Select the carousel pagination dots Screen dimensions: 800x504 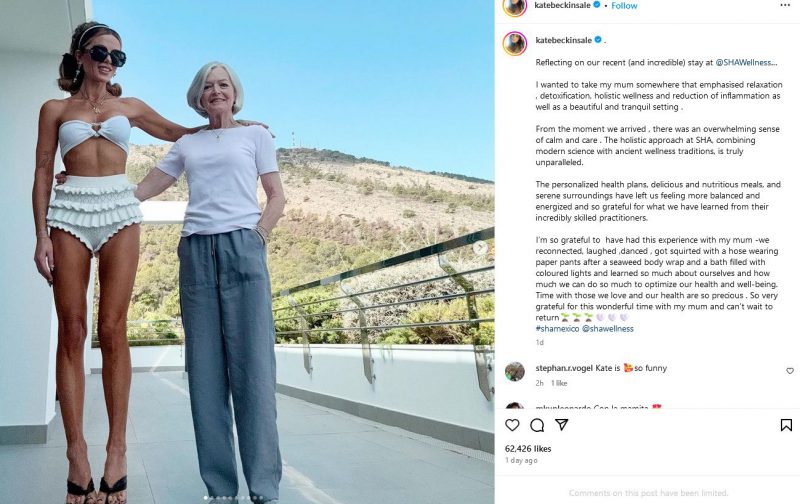coord(233,498)
